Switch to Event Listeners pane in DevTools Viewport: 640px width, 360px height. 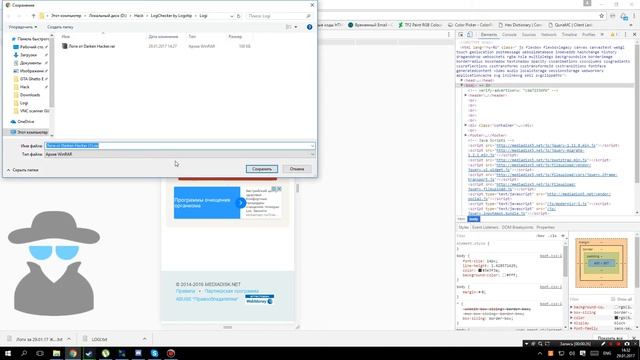[x=485, y=227]
